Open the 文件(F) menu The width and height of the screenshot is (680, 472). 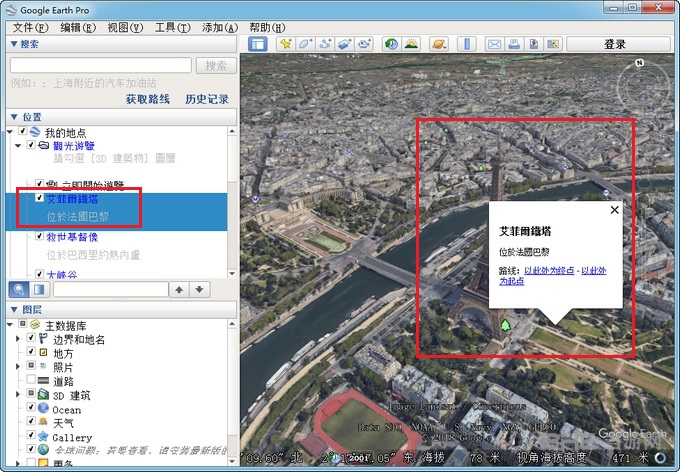(x=30, y=27)
